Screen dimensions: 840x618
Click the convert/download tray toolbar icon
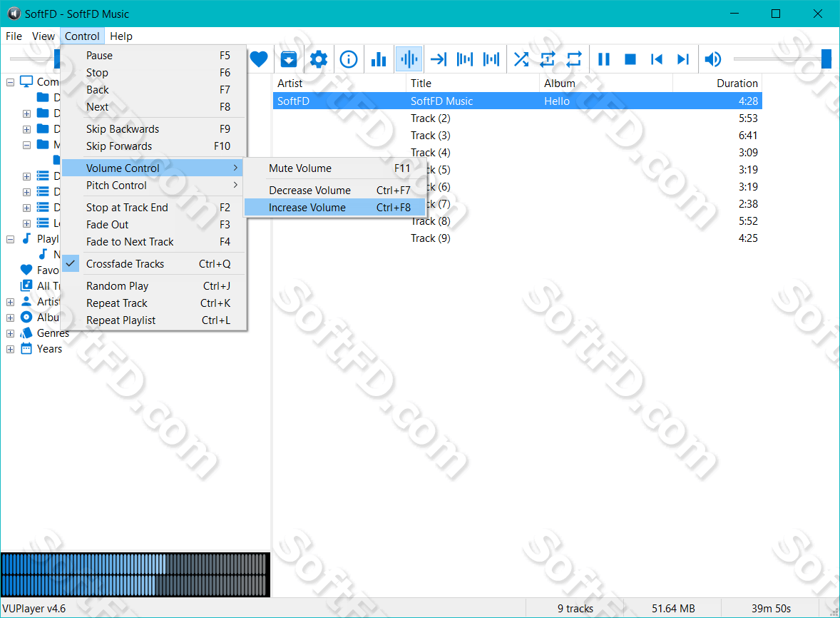(x=289, y=59)
